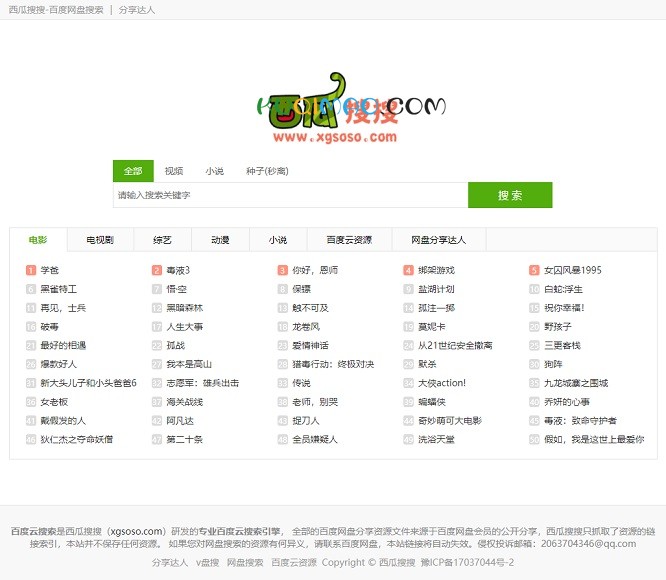Open movie link 毒液3
Screen dimensions: 666x580
(178, 270)
